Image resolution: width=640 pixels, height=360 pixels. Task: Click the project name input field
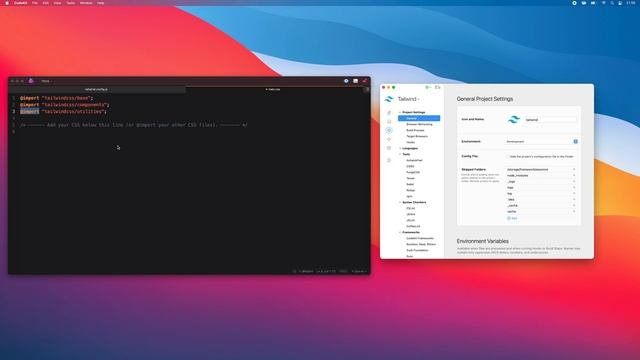[550, 120]
